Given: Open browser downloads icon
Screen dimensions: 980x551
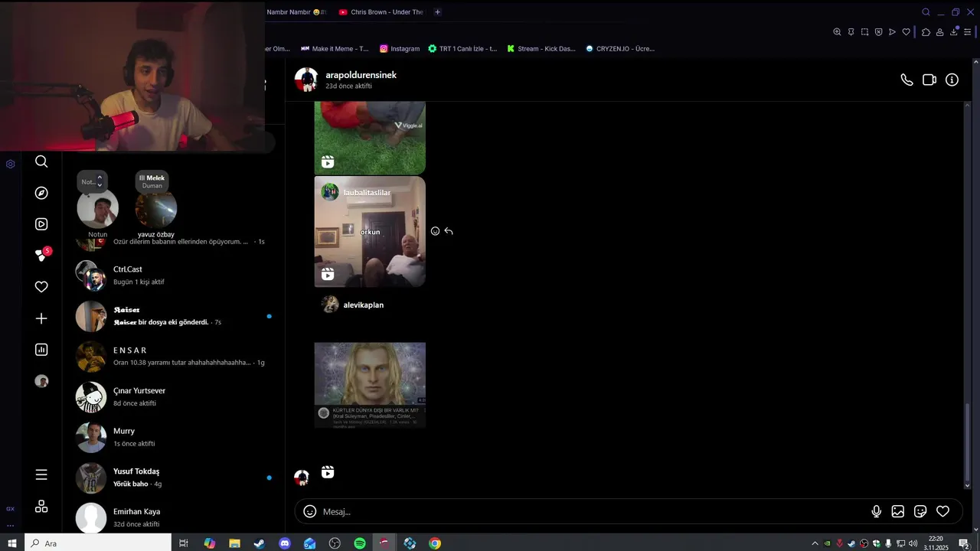Looking at the screenshot, I should [954, 31].
